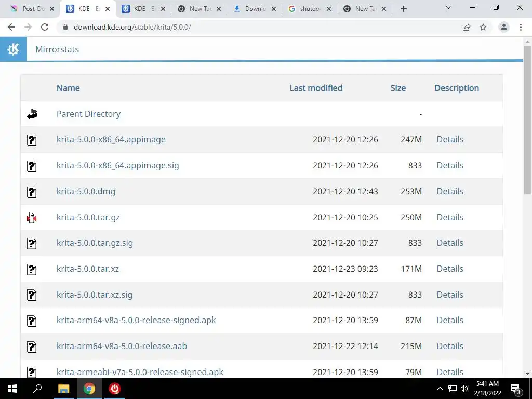Screen dimensions: 532x399
Task: Close the shutdown Google search tab
Action: click(329, 9)
